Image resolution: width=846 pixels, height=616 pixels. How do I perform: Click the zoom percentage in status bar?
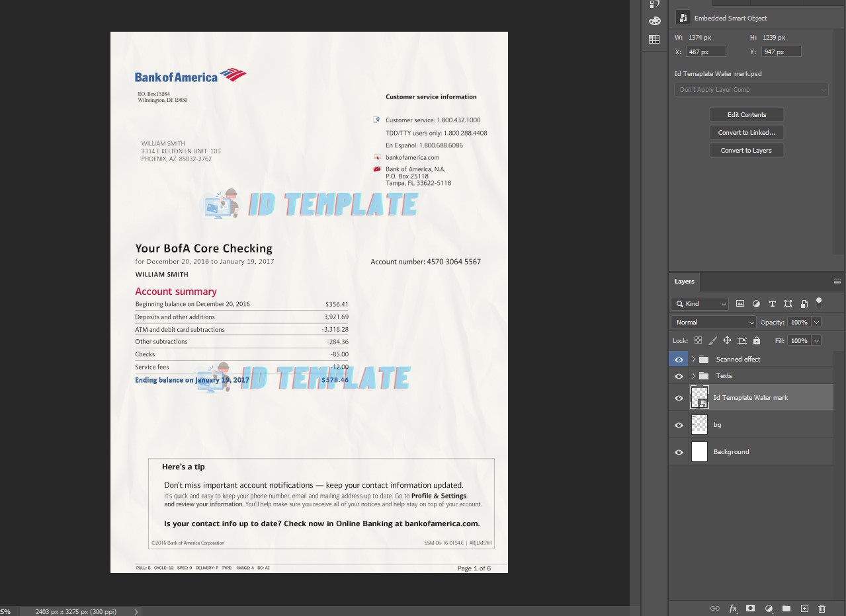[x=5, y=611]
